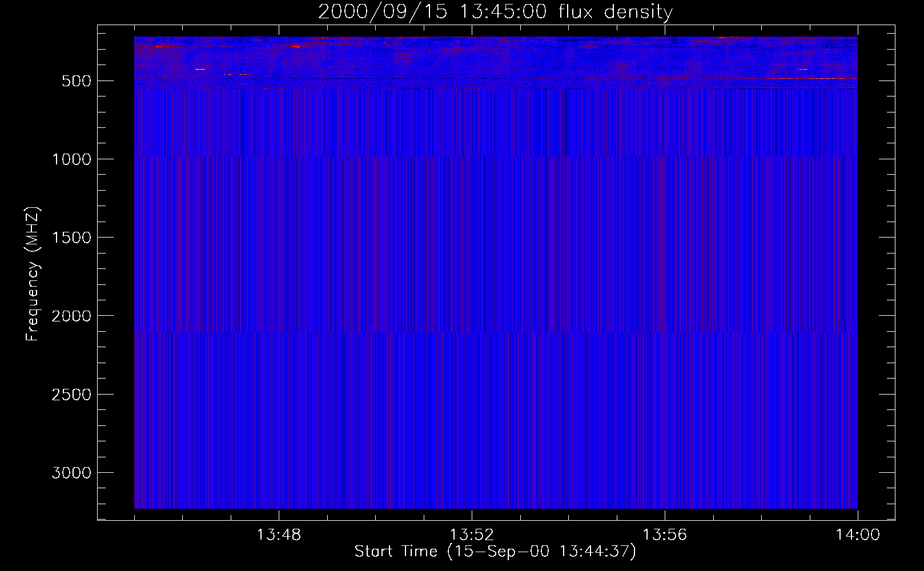Select the 2000 frequency tick label

pos(71,316)
